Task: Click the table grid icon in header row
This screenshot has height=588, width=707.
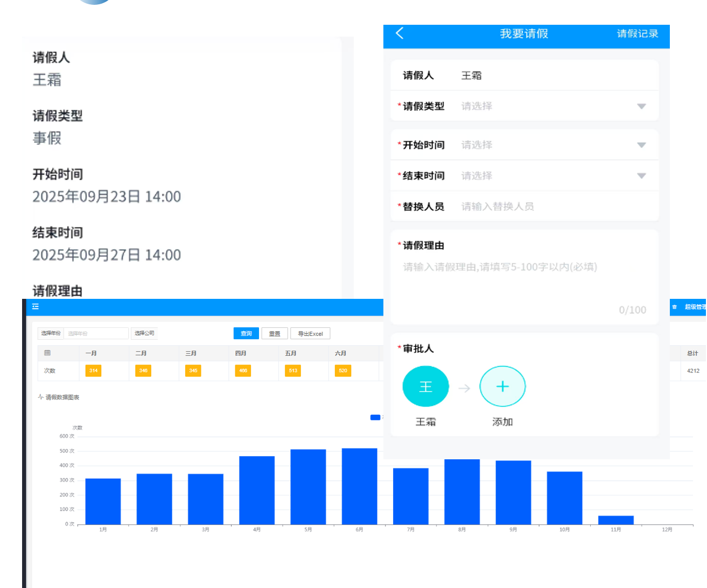Action: [47, 353]
